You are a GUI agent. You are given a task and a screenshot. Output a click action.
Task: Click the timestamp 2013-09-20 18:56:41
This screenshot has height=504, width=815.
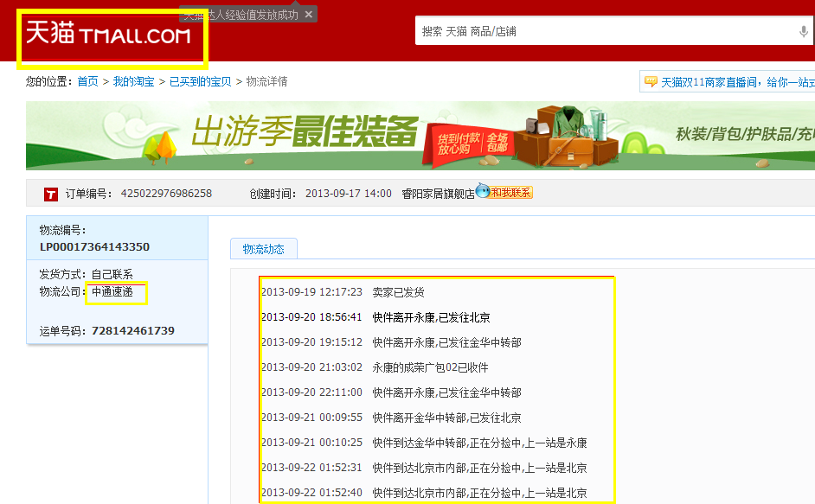coord(311,317)
